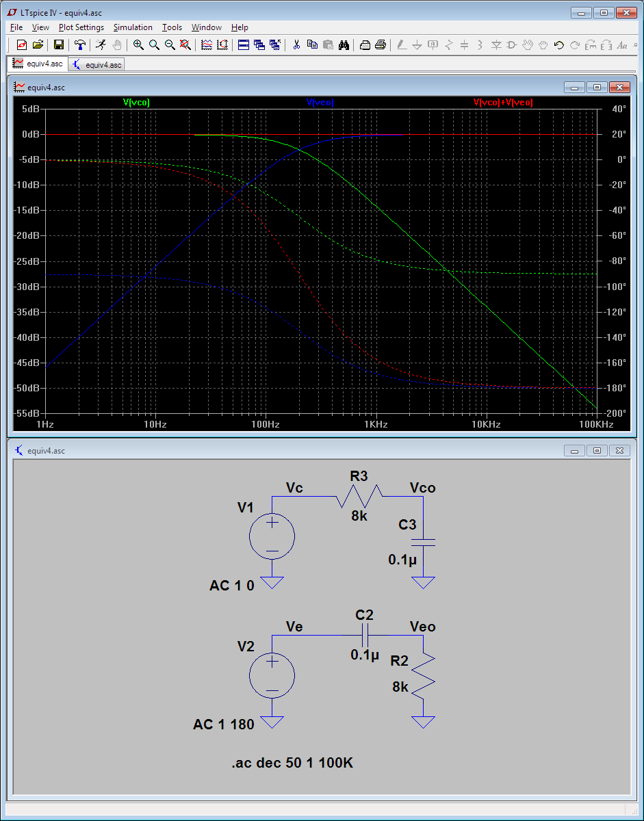The height and width of the screenshot is (821, 644).
Task: Open the Plot Settings menu
Action: [81, 27]
